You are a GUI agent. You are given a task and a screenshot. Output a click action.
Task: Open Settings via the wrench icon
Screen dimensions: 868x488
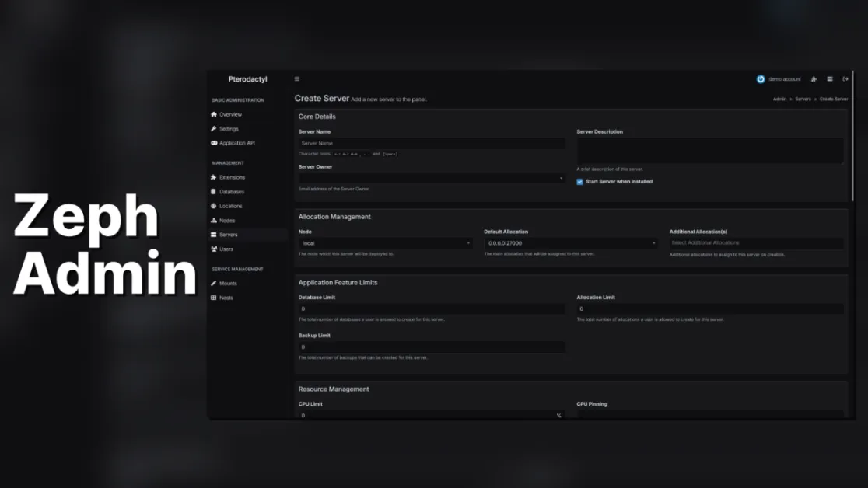(x=214, y=129)
